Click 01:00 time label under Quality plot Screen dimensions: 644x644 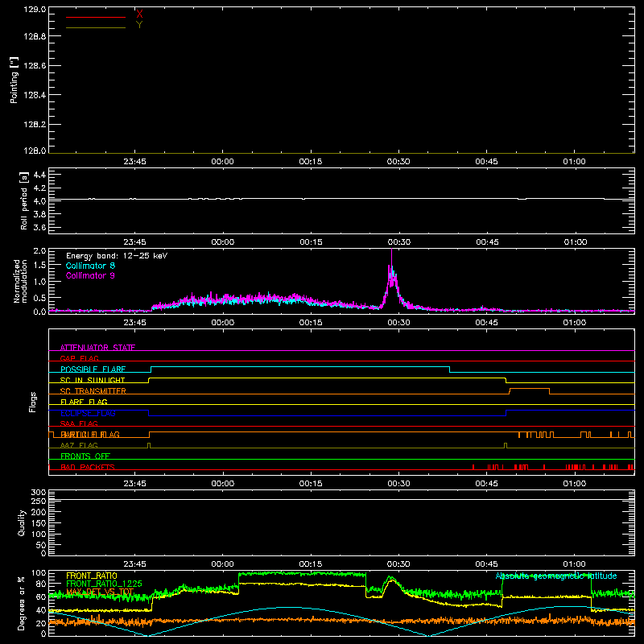coord(575,564)
